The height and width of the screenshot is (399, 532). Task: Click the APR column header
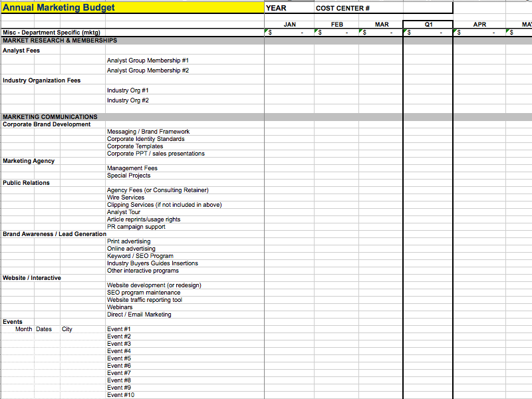[x=479, y=24]
